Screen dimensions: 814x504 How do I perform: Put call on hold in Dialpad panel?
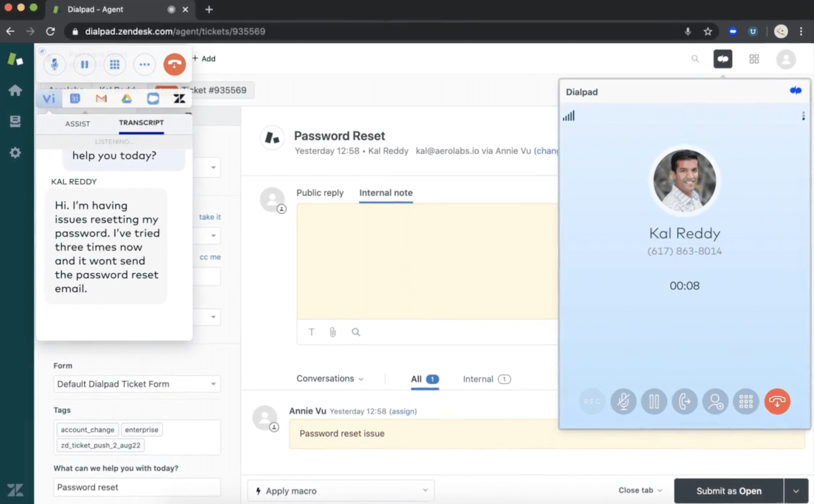tap(654, 401)
